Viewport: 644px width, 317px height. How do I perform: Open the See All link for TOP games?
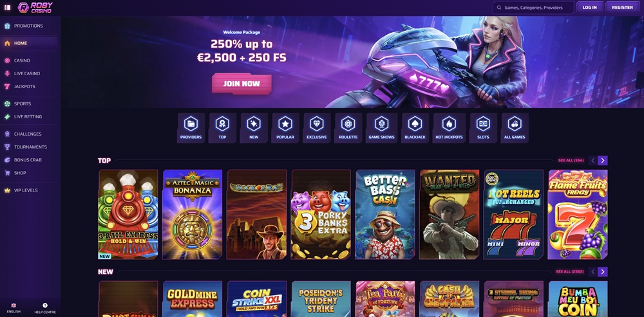(571, 160)
